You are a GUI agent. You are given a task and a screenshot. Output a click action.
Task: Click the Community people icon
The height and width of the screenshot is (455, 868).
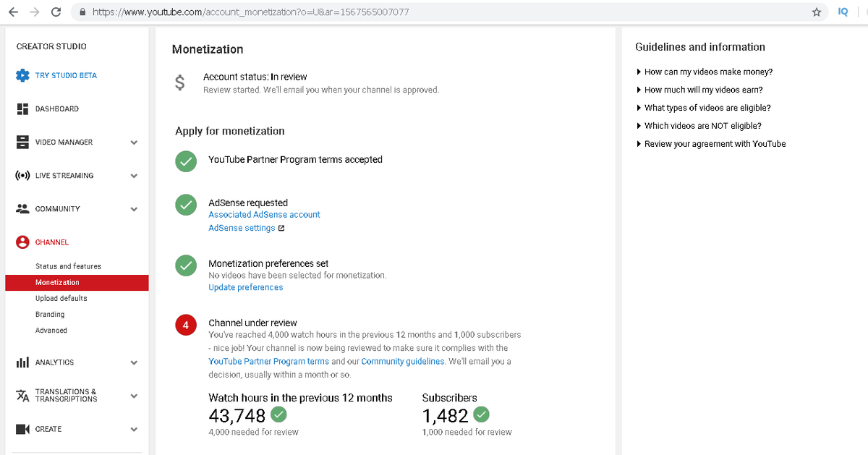pyautogui.click(x=22, y=208)
